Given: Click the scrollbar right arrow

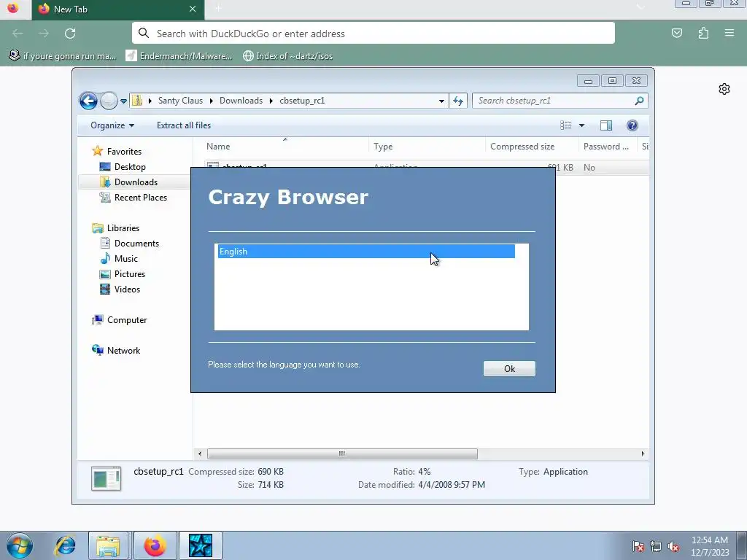Looking at the screenshot, I should click(643, 454).
